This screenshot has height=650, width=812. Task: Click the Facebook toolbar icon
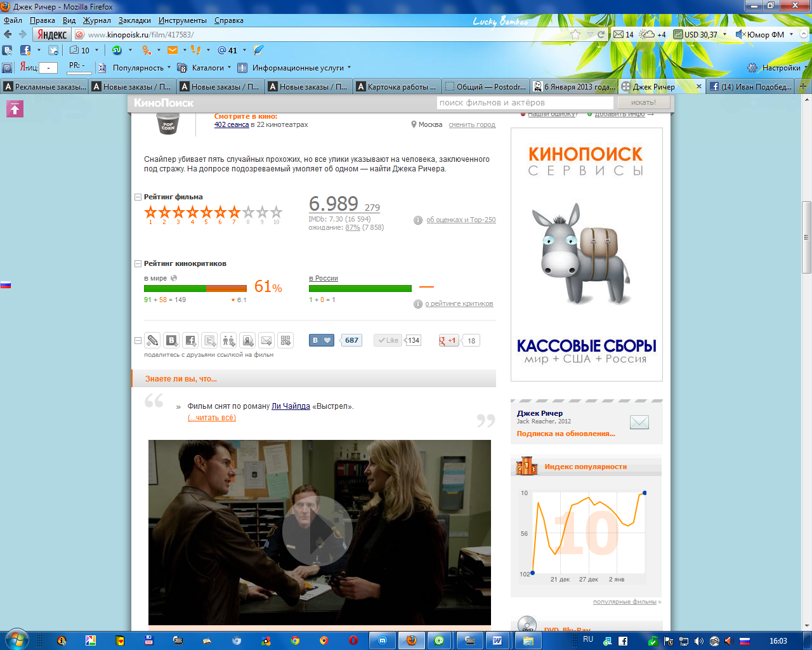(x=25, y=50)
